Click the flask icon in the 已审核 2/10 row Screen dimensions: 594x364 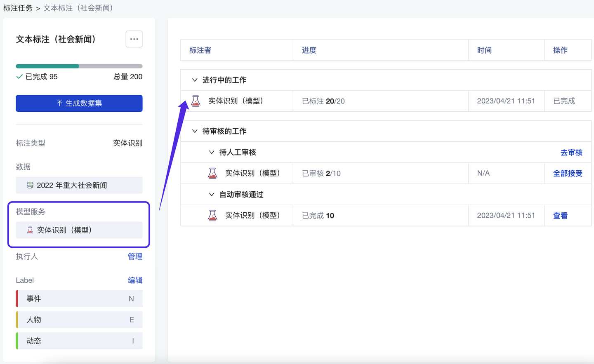(x=212, y=173)
